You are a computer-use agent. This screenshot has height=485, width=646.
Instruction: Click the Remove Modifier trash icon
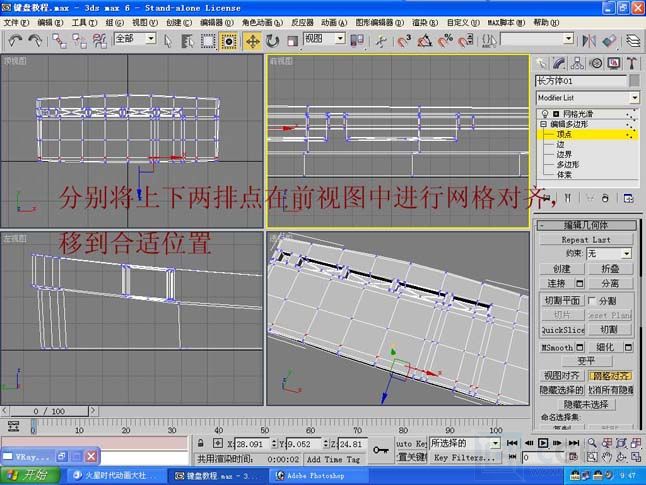[x=605, y=198]
